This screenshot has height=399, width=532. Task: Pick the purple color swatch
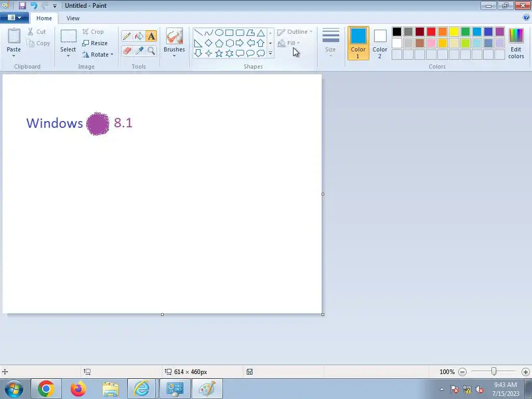pos(500,32)
